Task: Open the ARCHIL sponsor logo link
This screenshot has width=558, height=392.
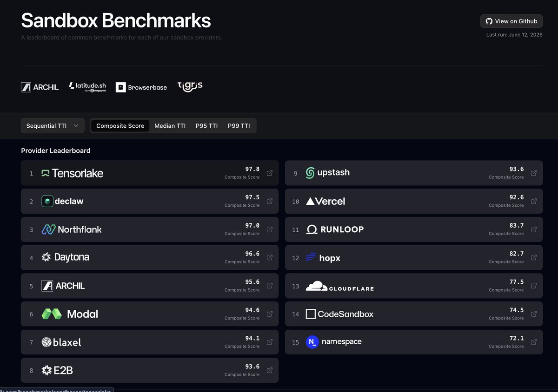Action: 40,87
